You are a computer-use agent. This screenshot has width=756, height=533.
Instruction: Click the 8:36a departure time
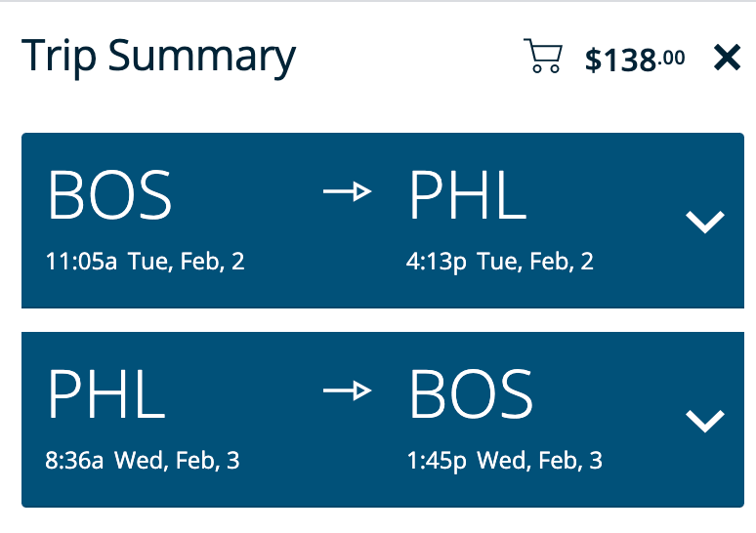[75, 460]
